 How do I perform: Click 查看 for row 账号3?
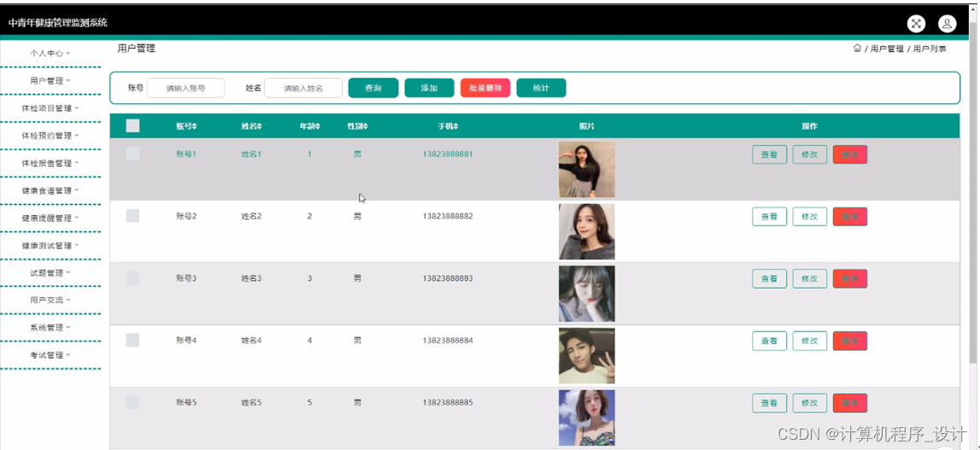769,278
